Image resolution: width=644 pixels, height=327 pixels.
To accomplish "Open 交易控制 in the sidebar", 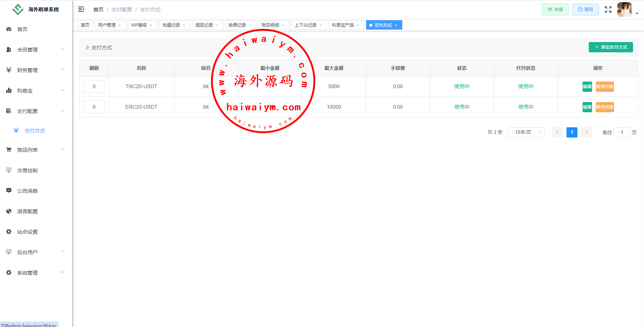I will pos(27,170).
